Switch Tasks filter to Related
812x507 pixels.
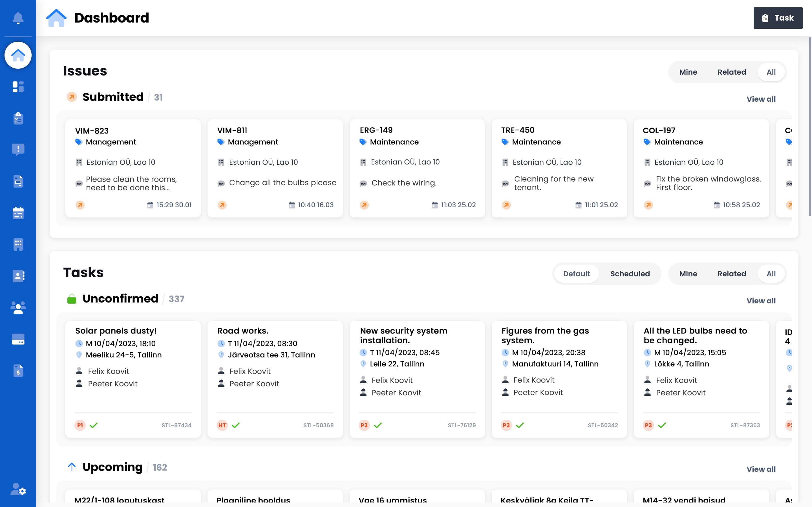coord(731,273)
